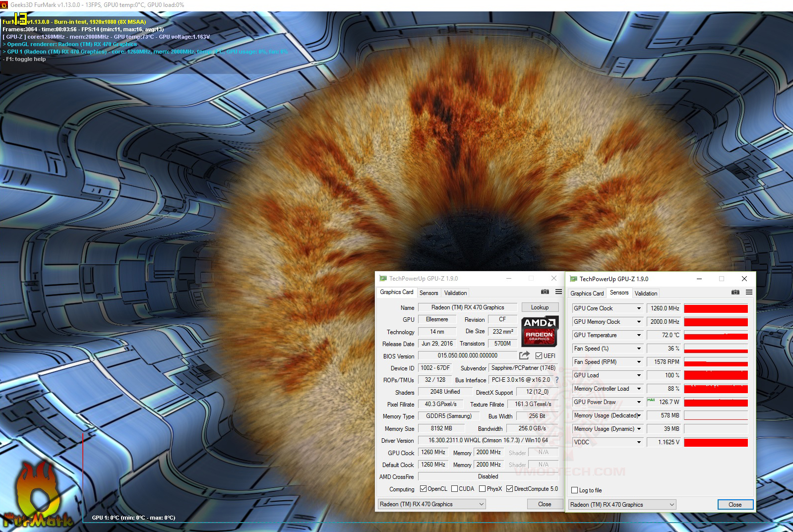The image size is (793, 532).
Task: Open the hamburger menu in Graphics Card GPU-Z window
Action: 558,292
